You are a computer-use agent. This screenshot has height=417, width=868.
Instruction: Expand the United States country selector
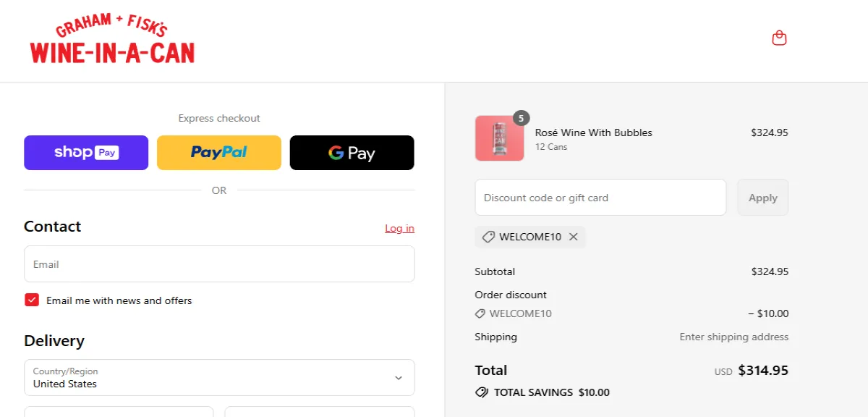219,377
